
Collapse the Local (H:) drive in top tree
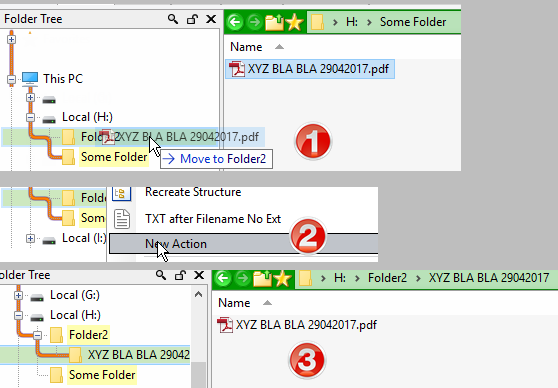point(31,117)
